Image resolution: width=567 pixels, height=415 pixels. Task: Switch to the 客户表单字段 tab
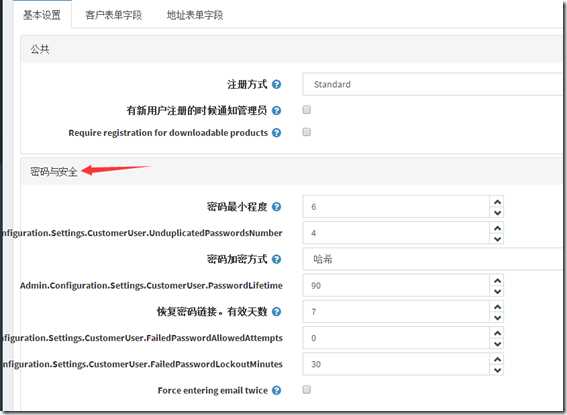tap(113, 15)
